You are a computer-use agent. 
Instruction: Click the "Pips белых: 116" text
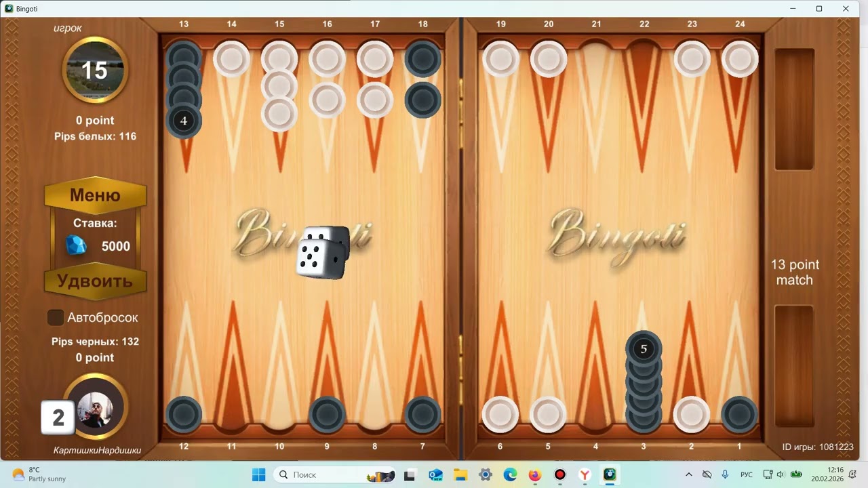tap(95, 136)
